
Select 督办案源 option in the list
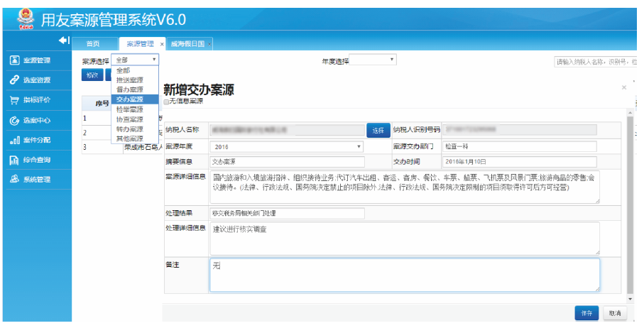tap(129, 89)
